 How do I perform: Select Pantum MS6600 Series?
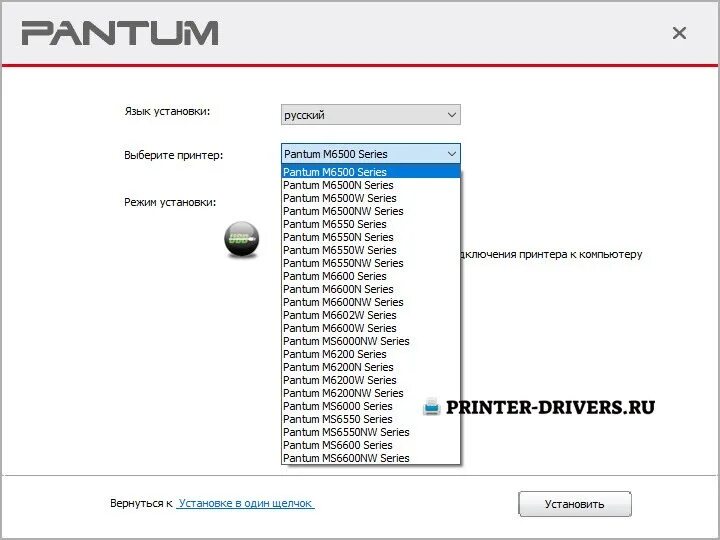click(x=371, y=445)
